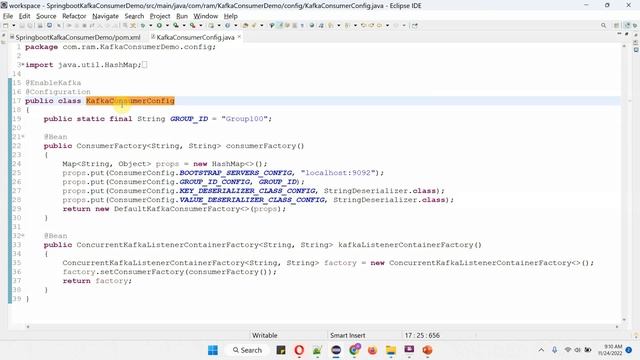
Task: Minimize the editor area button
Action: point(619,34)
